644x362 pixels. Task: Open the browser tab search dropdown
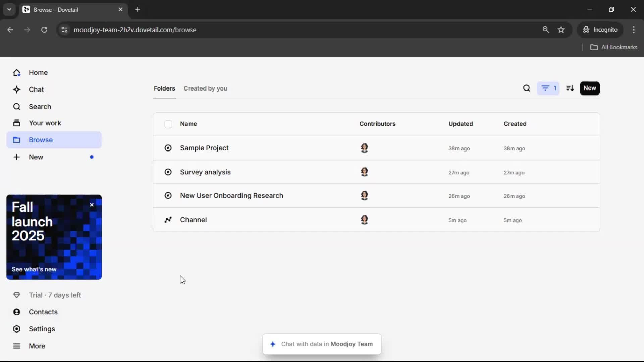[x=9, y=9]
